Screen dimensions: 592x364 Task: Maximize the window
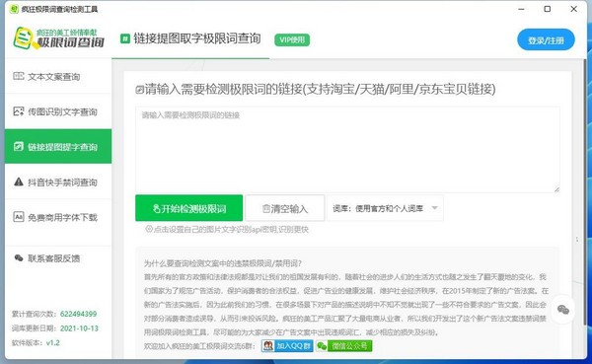[x=547, y=9]
